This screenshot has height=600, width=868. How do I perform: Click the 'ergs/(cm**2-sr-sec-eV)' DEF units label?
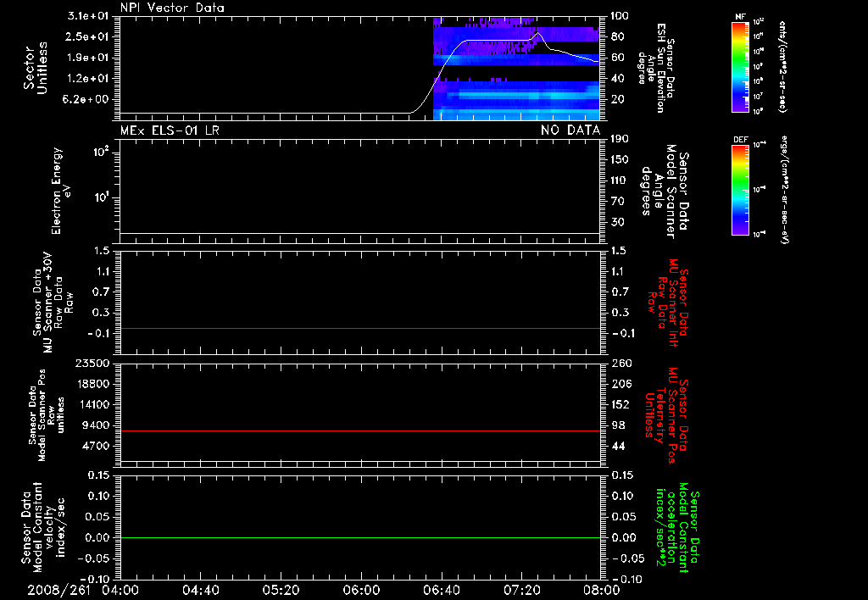pyautogui.click(x=784, y=190)
